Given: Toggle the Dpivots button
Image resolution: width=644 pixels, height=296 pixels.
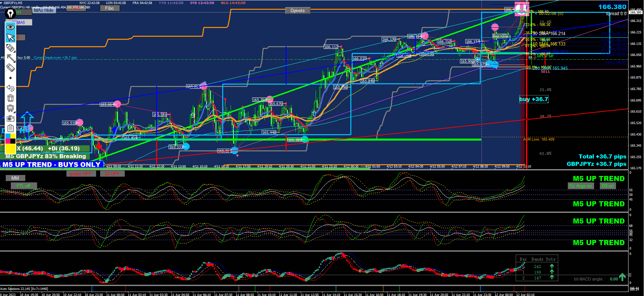Looking at the screenshot, I should (297, 11).
